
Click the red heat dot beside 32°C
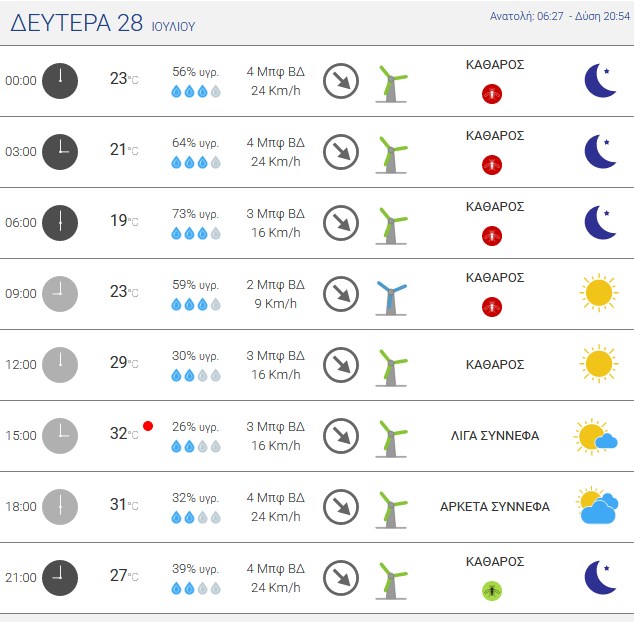(x=148, y=426)
